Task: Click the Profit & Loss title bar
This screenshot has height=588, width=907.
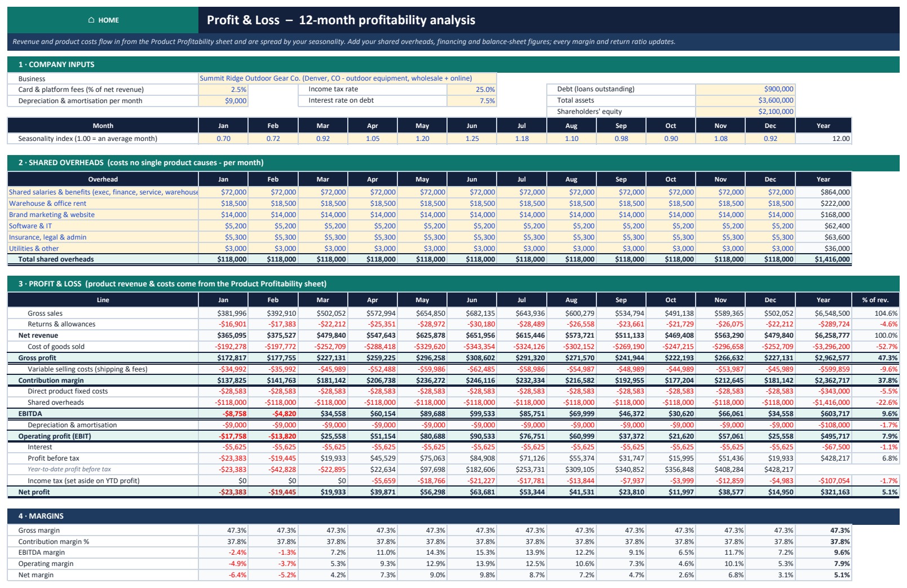Action: [549, 20]
